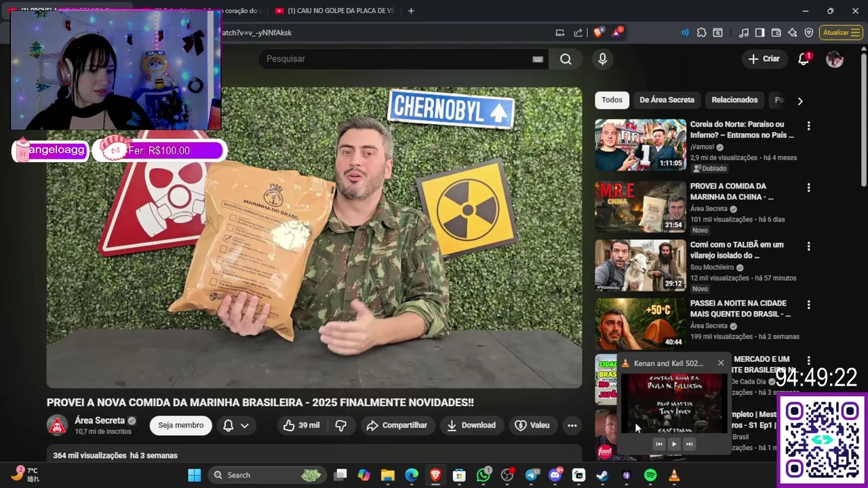Image resolution: width=868 pixels, height=488 pixels.
Task: Select the Relacionados filter chip
Action: tap(734, 100)
